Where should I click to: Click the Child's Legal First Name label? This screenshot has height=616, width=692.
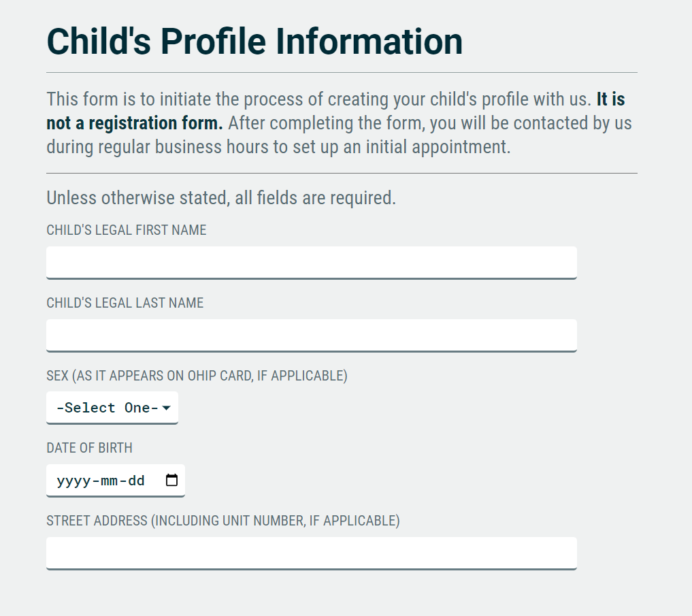[x=126, y=230]
